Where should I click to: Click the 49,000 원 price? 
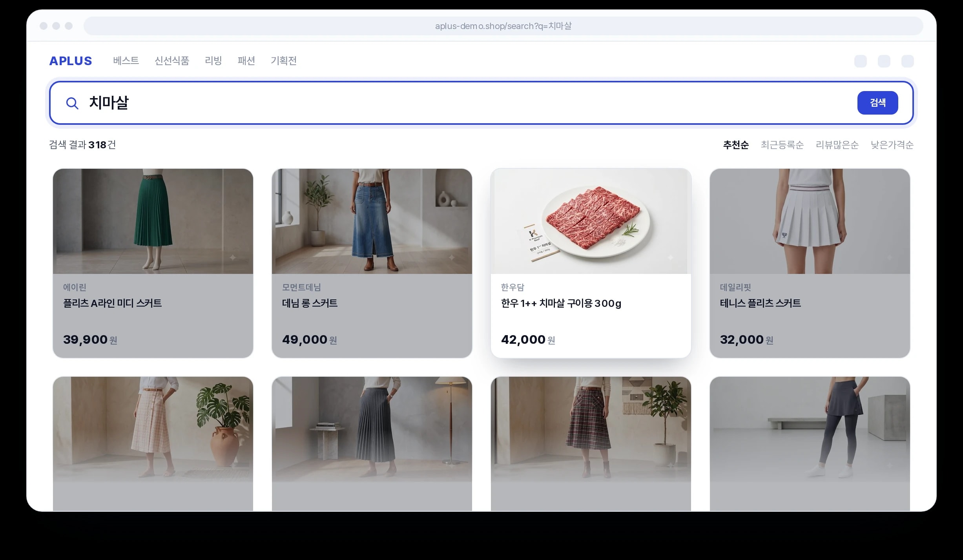tap(310, 339)
